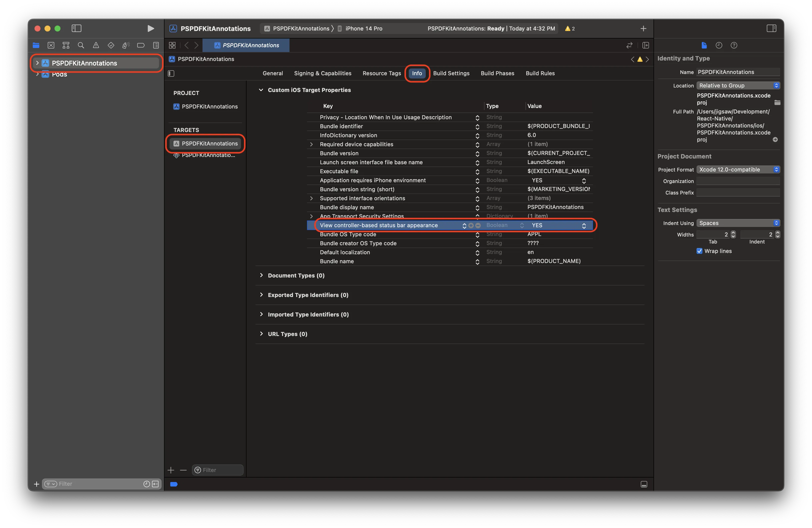The image size is (812, 528).
Task: Open the Test navigator checkmark icon
Action: [111, 45]
